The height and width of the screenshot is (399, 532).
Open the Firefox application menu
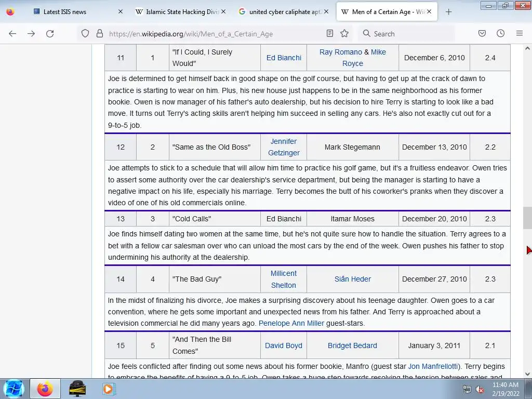[520, 33]
